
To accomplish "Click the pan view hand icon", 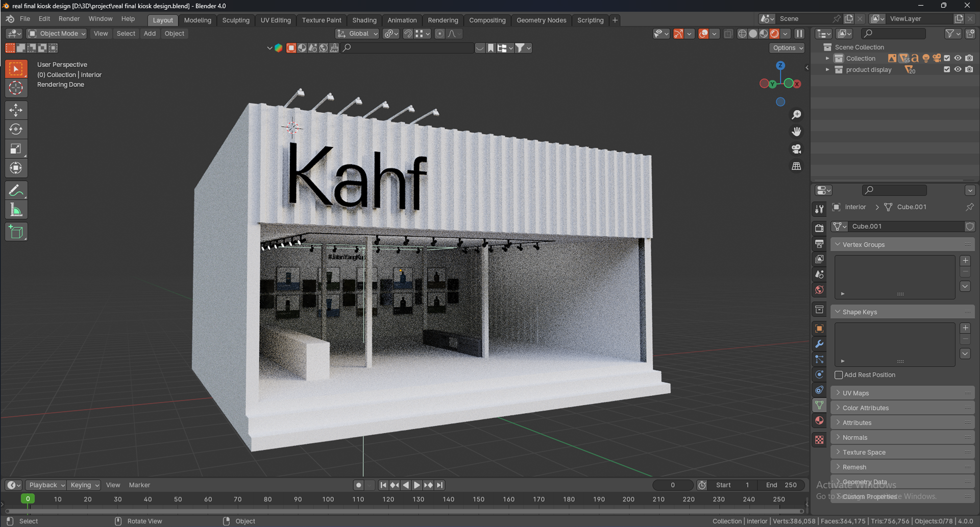I will (x=796, y=132).
